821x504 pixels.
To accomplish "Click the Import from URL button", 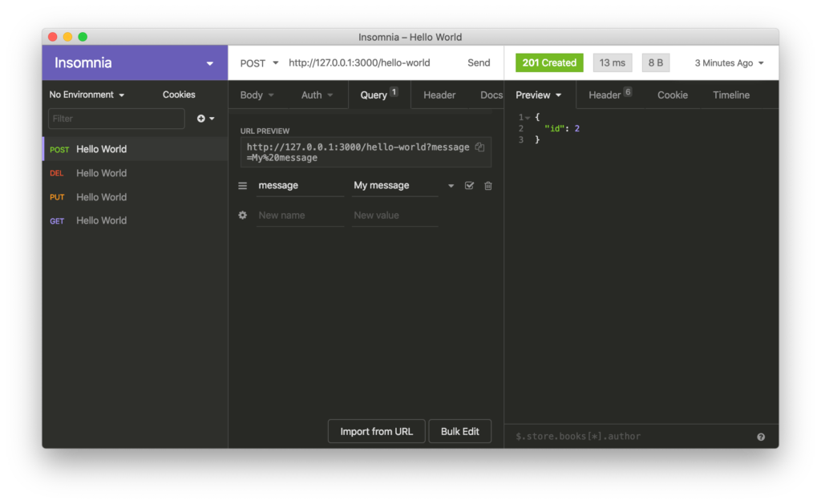I will (377, 432).
